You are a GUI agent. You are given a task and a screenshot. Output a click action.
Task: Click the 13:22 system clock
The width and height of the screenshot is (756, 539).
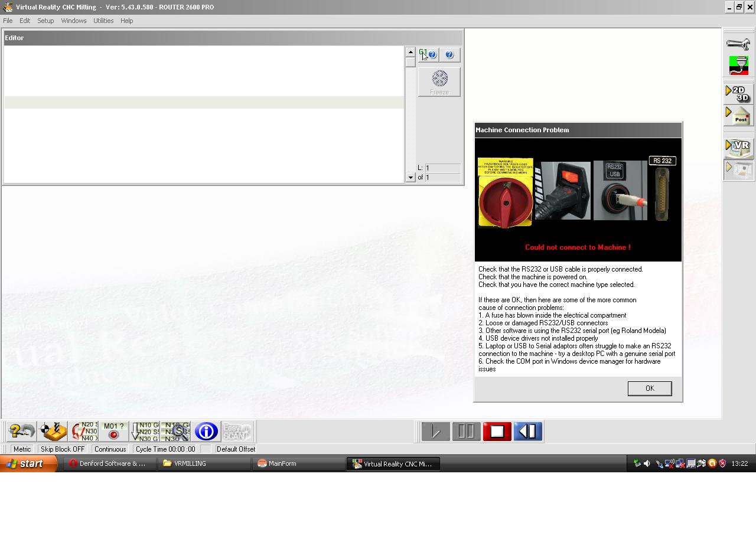[739, 463]
